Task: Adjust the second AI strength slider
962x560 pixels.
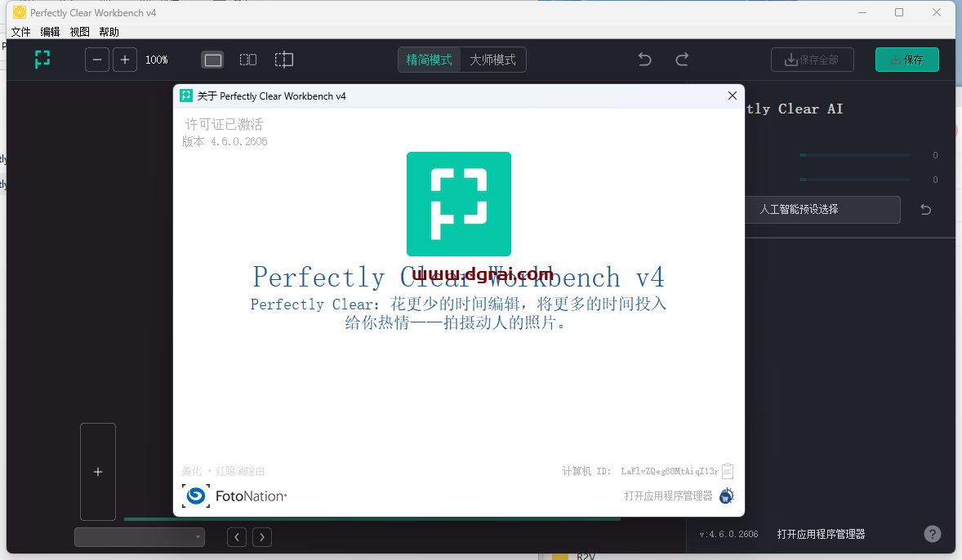Action: pos(855,180)
